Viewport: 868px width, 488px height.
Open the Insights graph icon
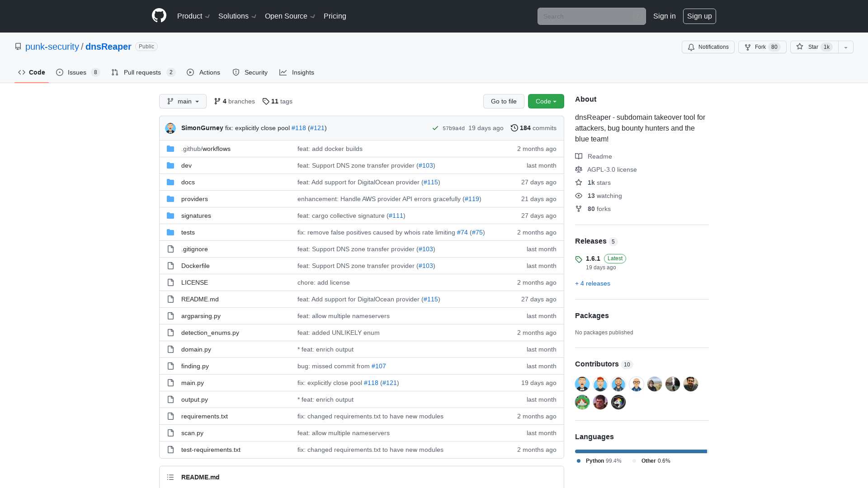pos(283,72)
